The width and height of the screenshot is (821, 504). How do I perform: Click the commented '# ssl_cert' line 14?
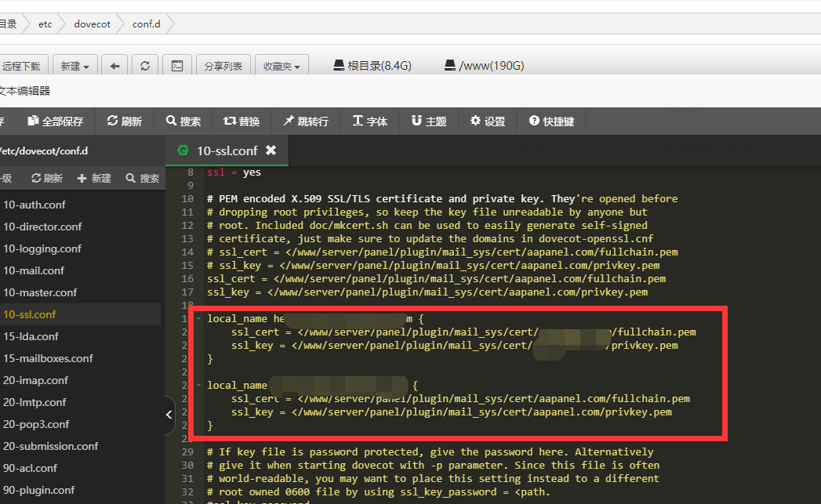(442, 252)
